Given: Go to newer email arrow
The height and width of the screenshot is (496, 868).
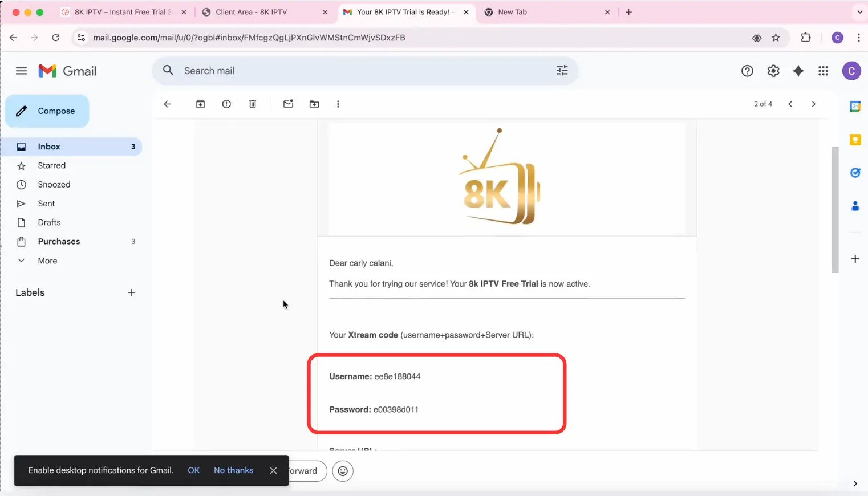Looking at the screenshot, I should point(790,104).
